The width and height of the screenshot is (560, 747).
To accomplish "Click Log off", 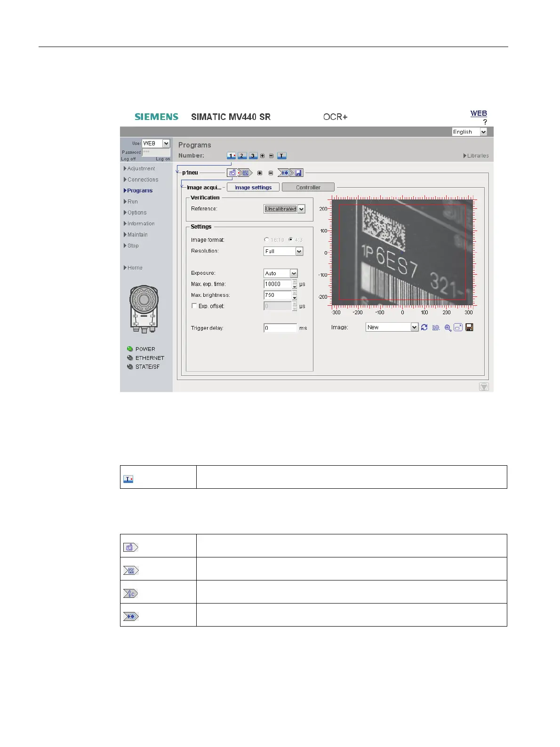I will point(128,159).
